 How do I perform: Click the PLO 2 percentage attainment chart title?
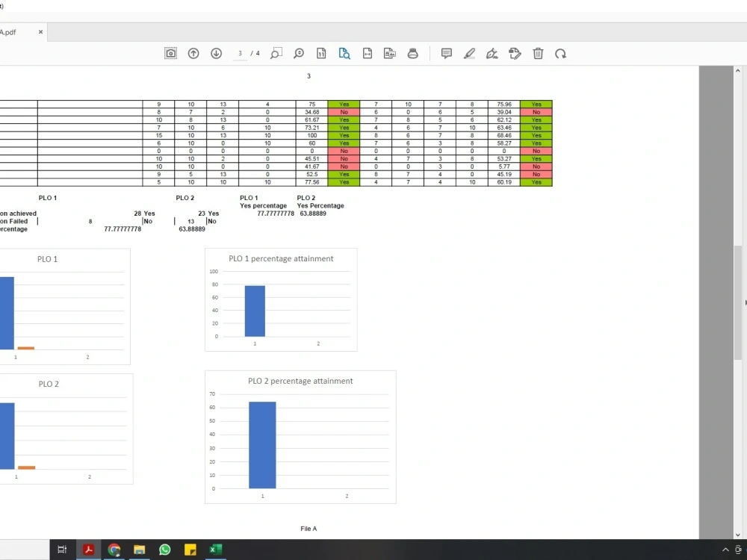click(x=300, y=381)
